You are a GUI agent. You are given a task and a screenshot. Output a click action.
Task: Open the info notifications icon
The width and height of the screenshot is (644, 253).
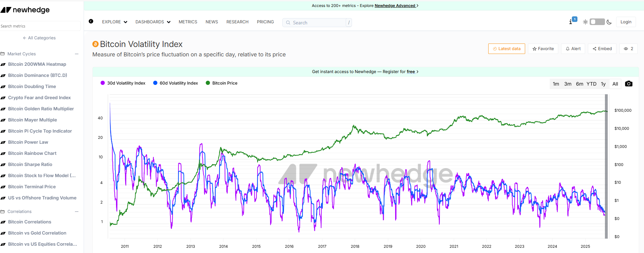(x=571, y=22)
